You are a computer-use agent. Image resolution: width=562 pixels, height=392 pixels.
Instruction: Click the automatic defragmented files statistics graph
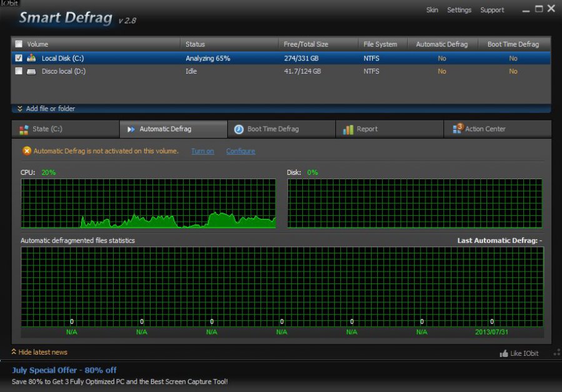[282, 287]
